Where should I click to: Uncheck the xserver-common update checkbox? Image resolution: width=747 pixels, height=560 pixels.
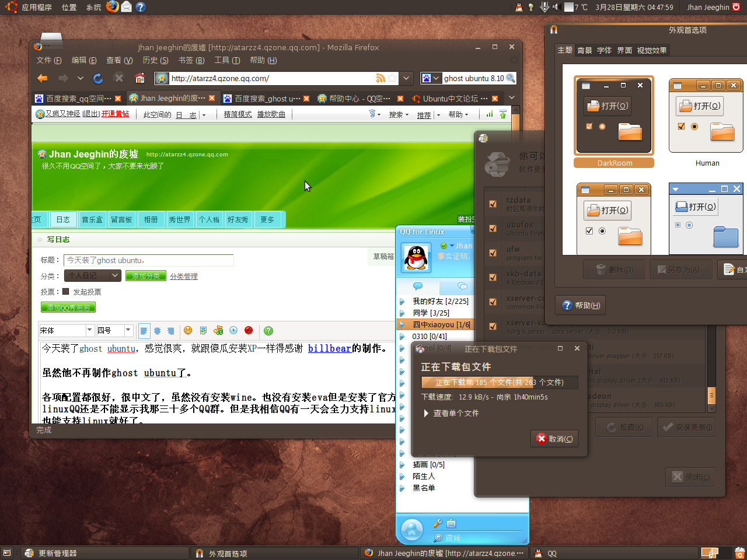click(493, 302)
